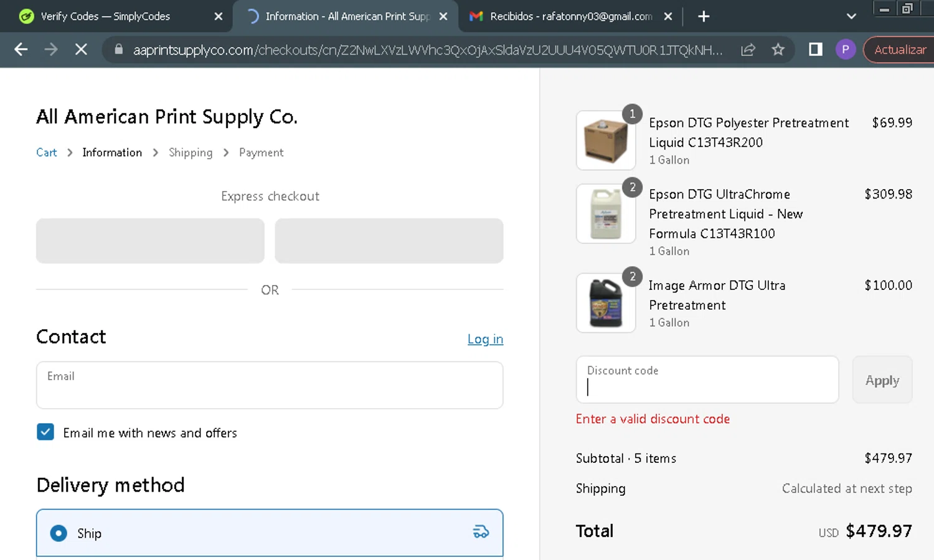Click quantity badge on Image Armor item
934x560 pixels.
click(x=632, y=277)
